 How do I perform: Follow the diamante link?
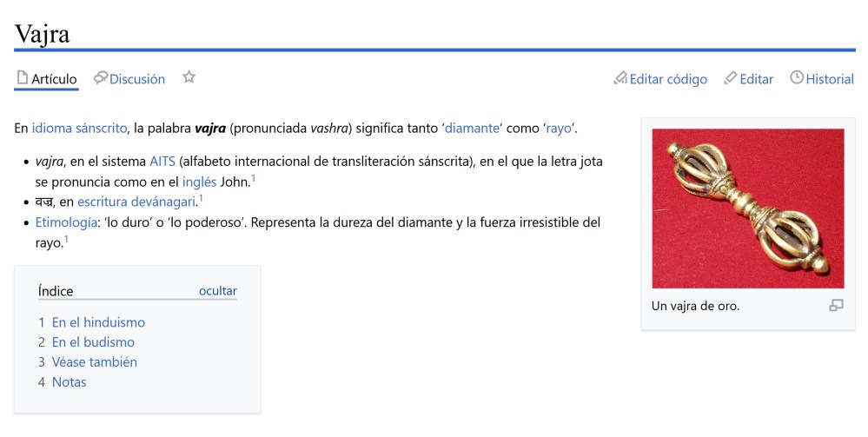[472, 129]
